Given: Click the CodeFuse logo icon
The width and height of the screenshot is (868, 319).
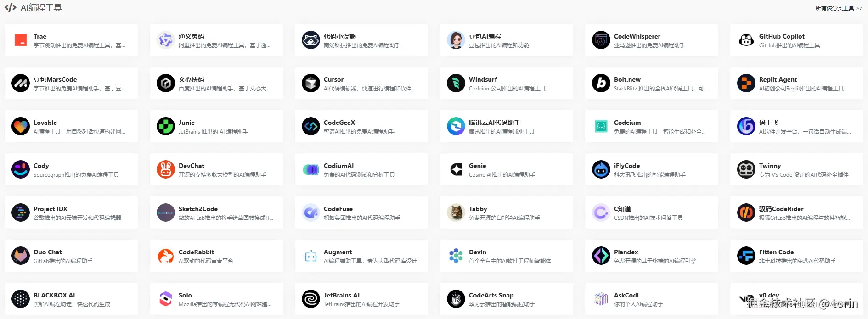Looking at the screenshot, I should point(311,213).
